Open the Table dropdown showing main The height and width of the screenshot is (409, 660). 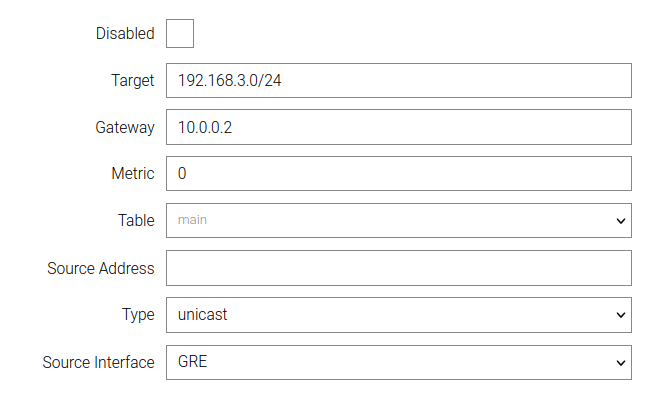[398, 220]
